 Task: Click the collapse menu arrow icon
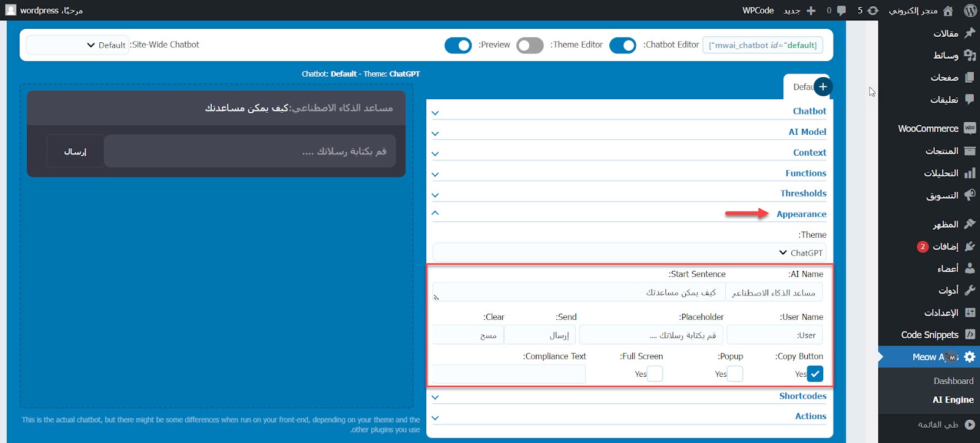[x=970, y=424]
